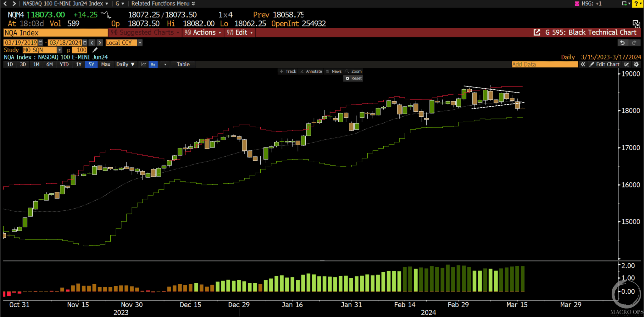Open Daily periodicity dropdown
The width and height of the screenshot is (644, 317).
[125, 64]
